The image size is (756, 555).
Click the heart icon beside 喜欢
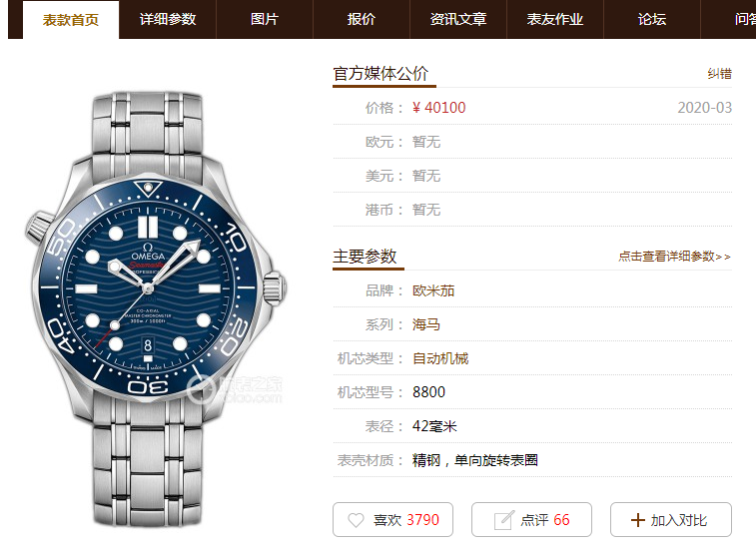(356, 520)
